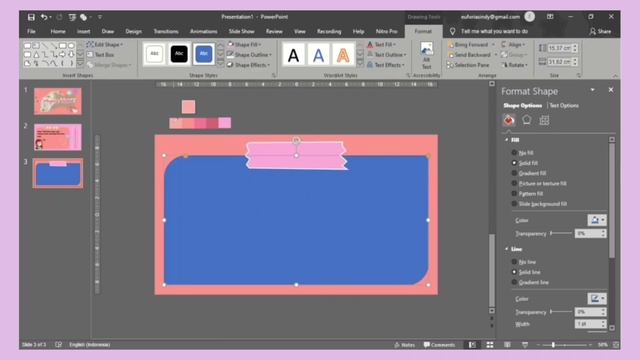640x360 pixels.
Task: Open the Edit Shape dropdown
Action: click(105, 44)
